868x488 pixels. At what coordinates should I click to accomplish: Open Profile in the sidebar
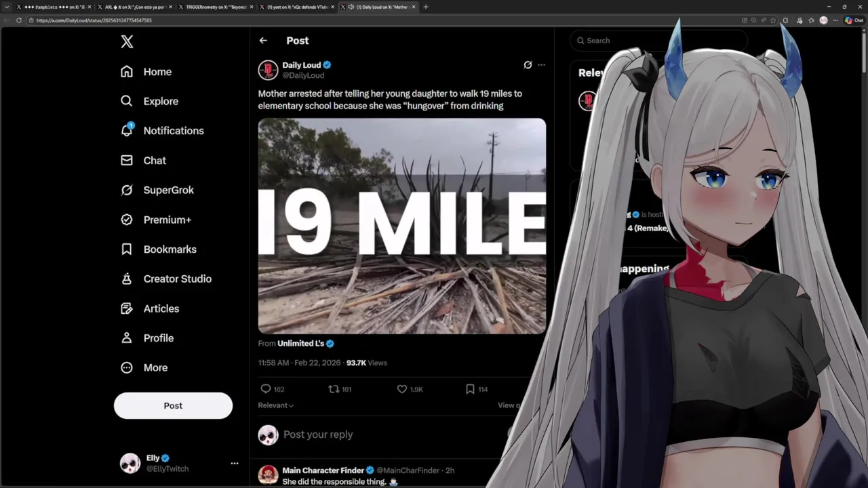pyautogui.click(x=147, y=338)
